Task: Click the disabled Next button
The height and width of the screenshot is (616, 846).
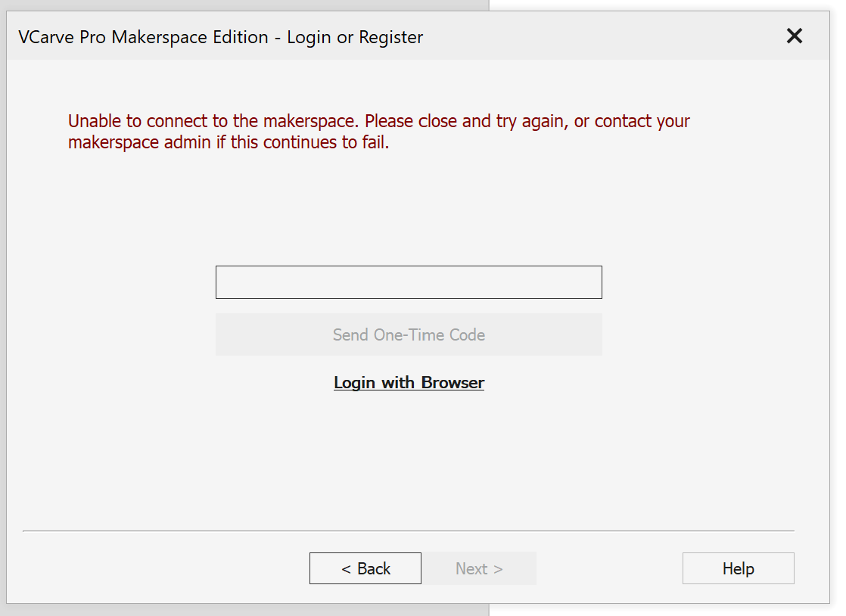Action: tap(479, 569)
